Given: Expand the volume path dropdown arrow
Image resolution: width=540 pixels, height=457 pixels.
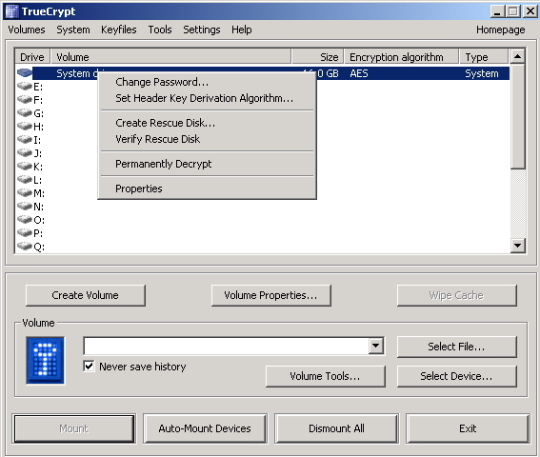Looking at the screenshot, I should point(376,346).
